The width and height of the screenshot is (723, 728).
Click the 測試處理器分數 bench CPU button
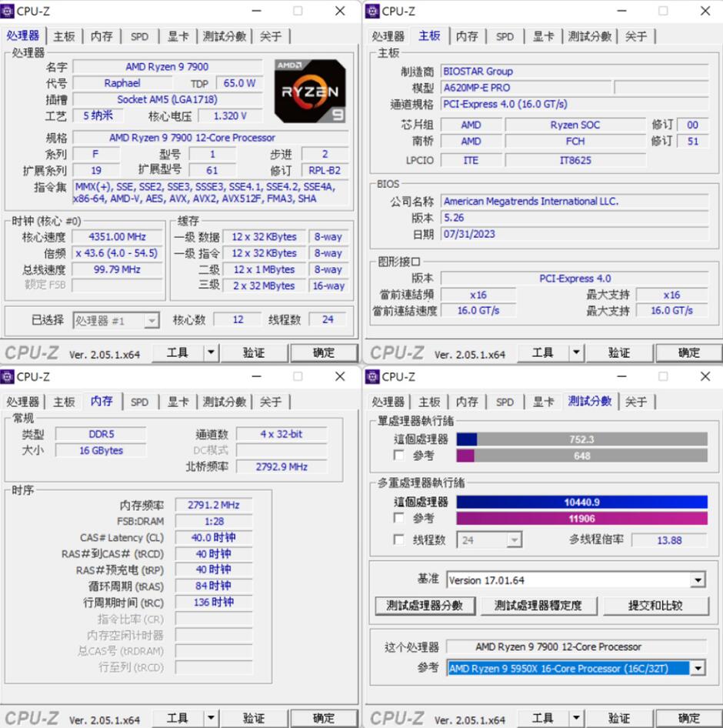point(425,606)
